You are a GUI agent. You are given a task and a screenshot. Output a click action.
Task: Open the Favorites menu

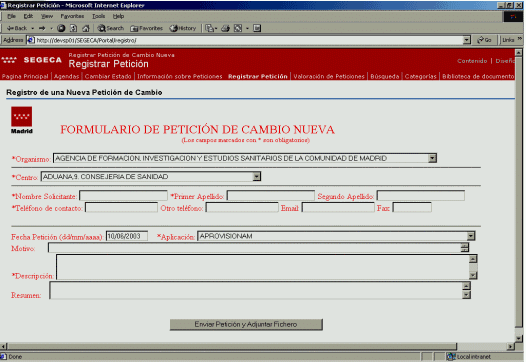72,16
